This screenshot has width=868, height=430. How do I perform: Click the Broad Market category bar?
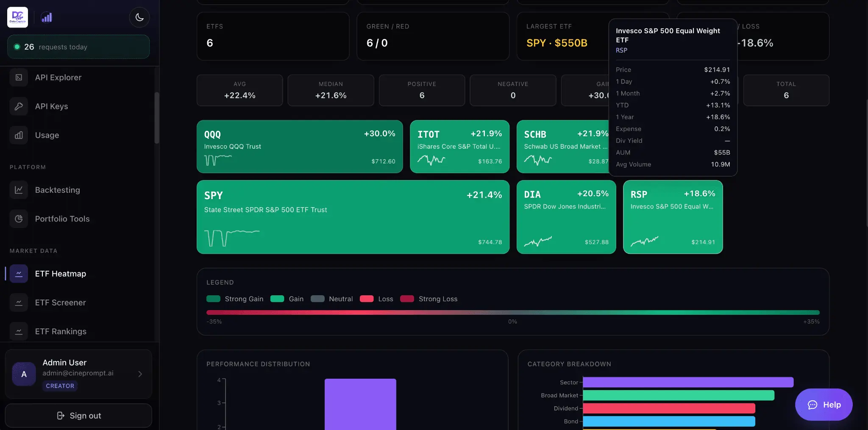[x=679, y=395]
